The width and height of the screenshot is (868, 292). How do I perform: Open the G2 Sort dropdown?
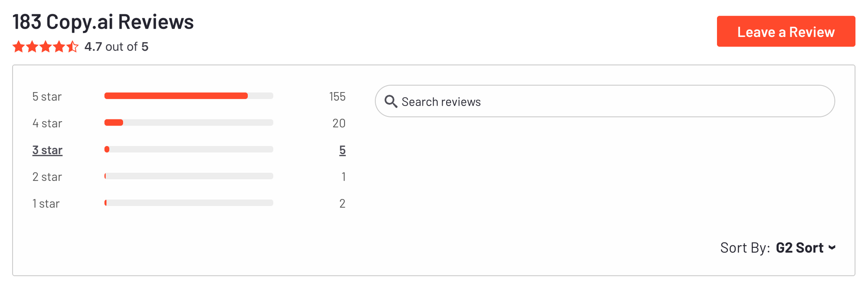799,248
